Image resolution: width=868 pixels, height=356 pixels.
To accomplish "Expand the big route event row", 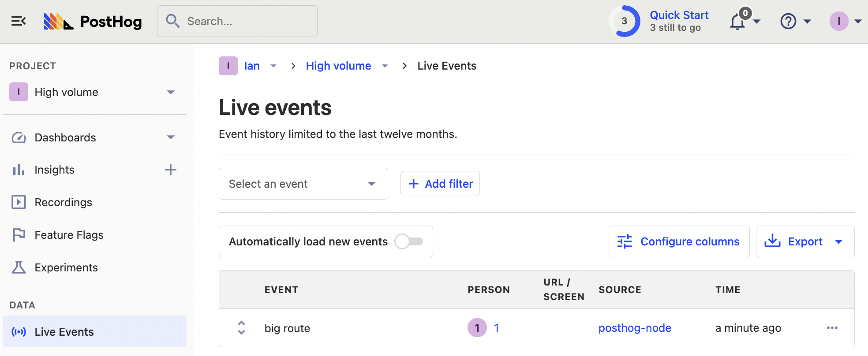I will pyautogui.click(x=241, y=328).
